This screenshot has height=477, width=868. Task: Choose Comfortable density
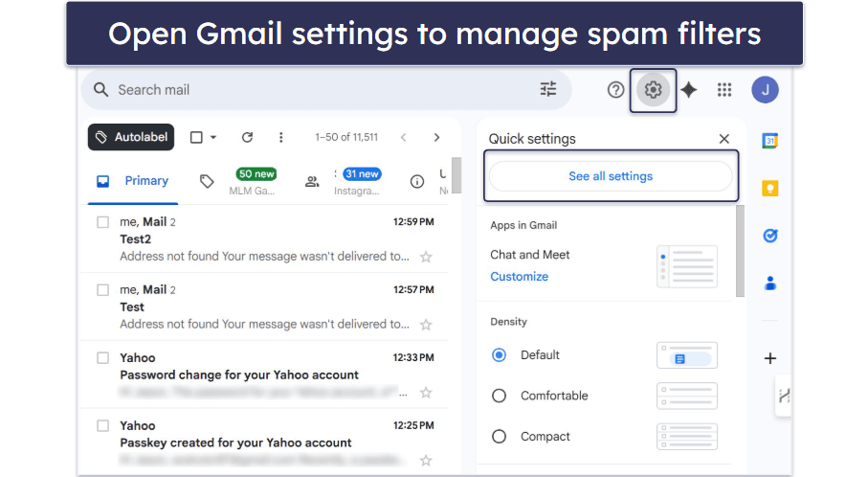point(499,396)
